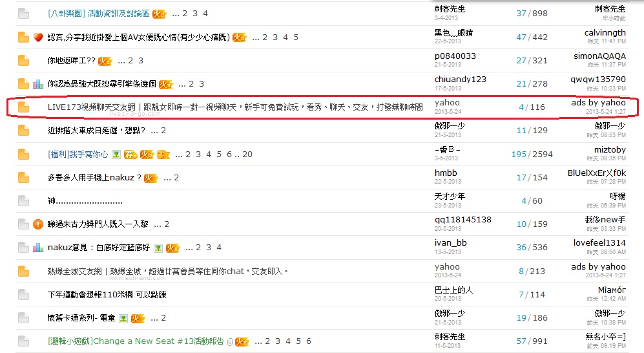Click paperclip attachment icon on Change a New Seat thread

(230, 341)
